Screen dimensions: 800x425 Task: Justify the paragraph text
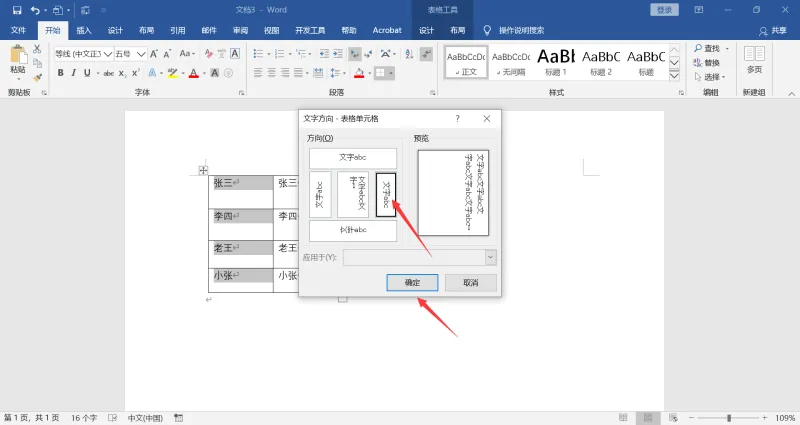(x=298, y=73)
